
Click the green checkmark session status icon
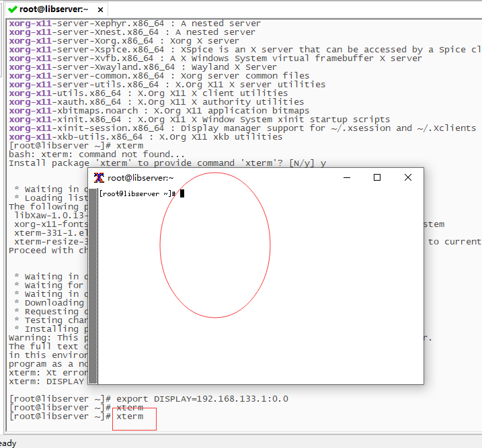coord(12,9)
